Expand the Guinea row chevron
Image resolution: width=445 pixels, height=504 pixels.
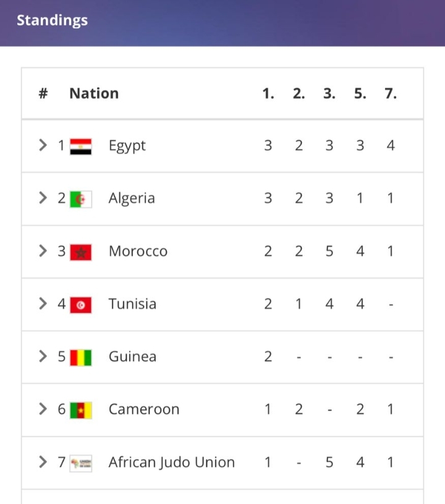click(x=43, y=356)
